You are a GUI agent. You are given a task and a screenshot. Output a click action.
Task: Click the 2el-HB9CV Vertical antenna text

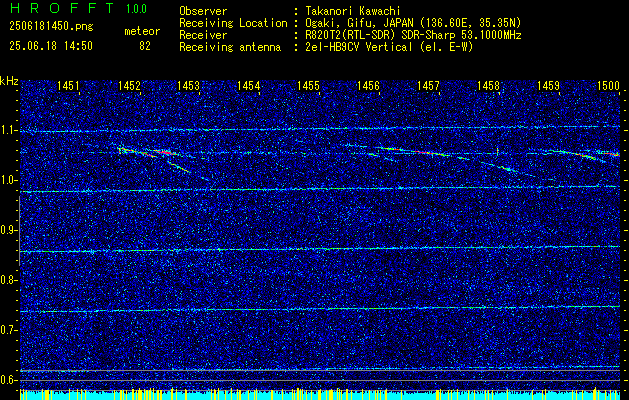(389, 47)
